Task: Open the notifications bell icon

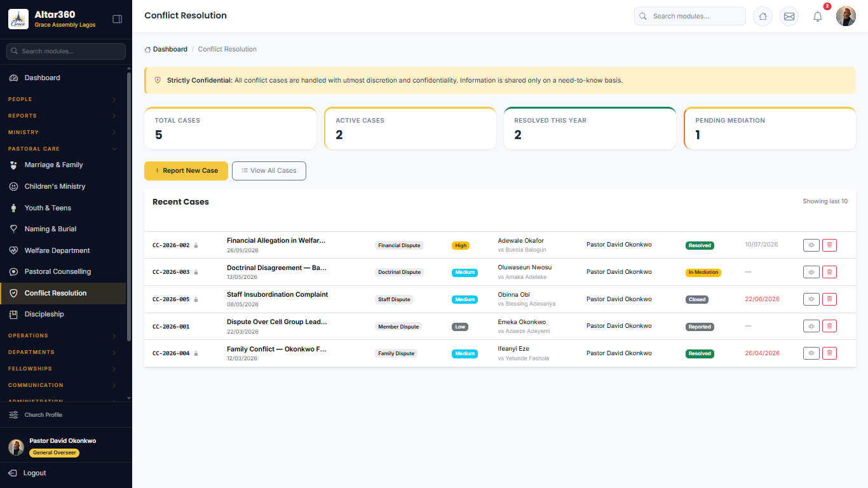Action: 818,17
